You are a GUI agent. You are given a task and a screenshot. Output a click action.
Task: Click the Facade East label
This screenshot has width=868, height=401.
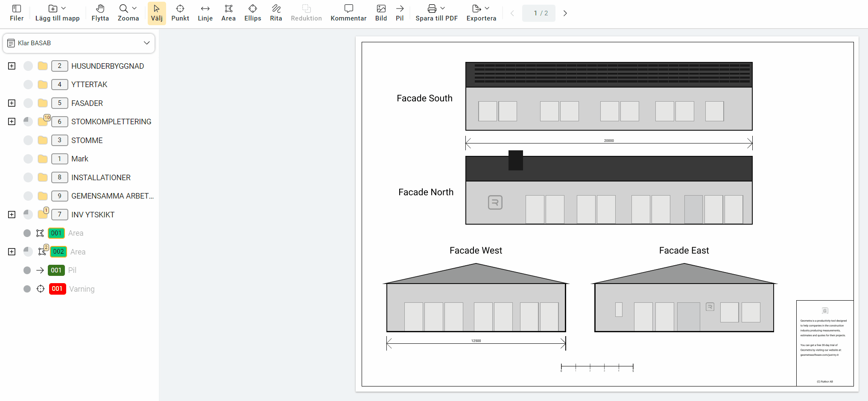[684, 251]
